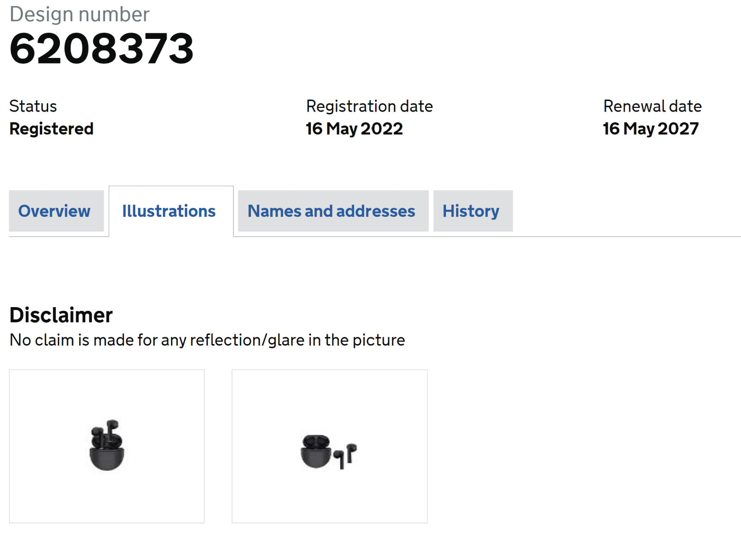Click the Renewal date label
The image size is (741, 560).
click(x=652, y=106)
